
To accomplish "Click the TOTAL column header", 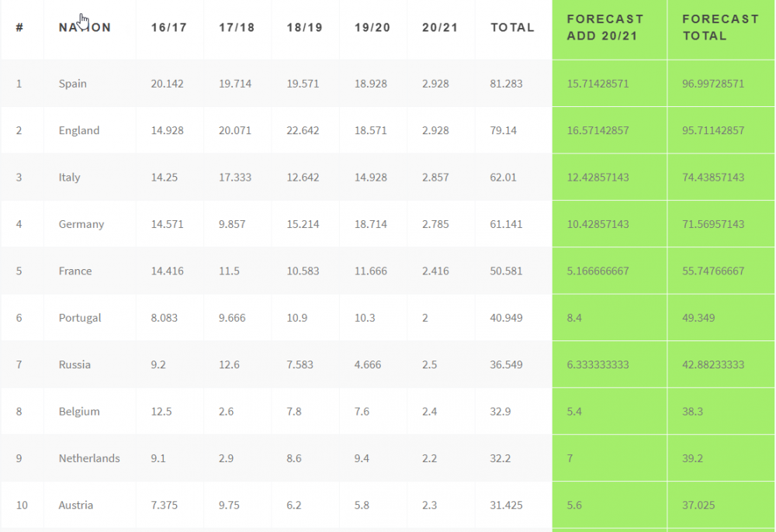I will [512, 27].
